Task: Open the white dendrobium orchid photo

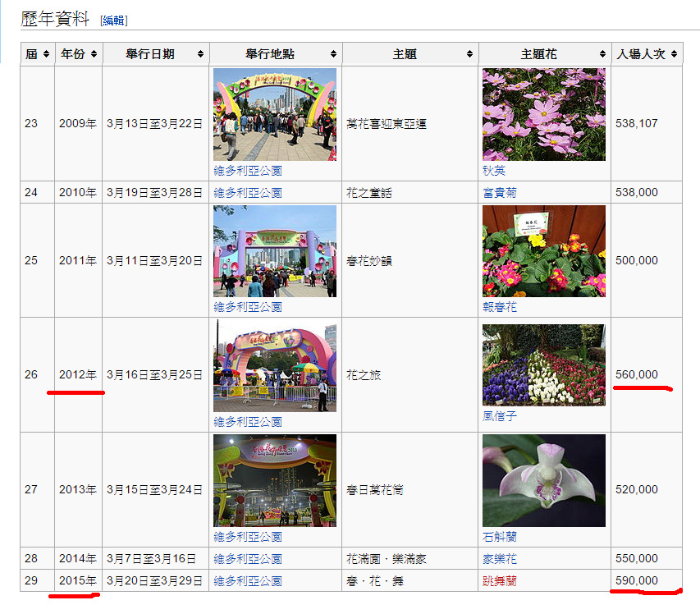Action: tap(543, 480)
